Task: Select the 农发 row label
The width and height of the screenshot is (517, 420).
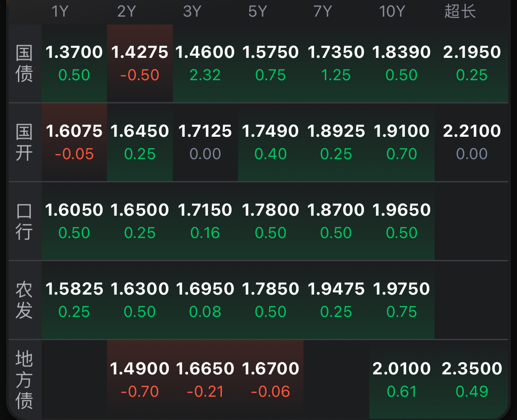Action: (x=24, y=300)
